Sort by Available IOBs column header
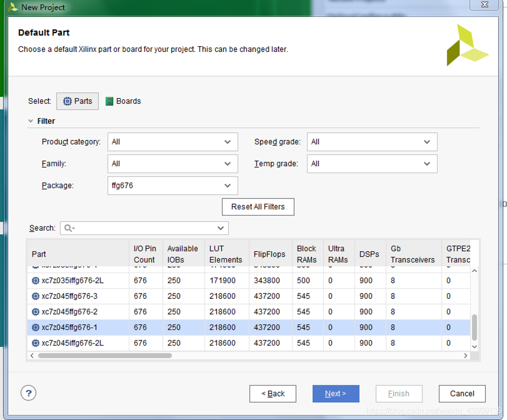The height and width of the screenshot is (420, 507). [x=183, y=254]
